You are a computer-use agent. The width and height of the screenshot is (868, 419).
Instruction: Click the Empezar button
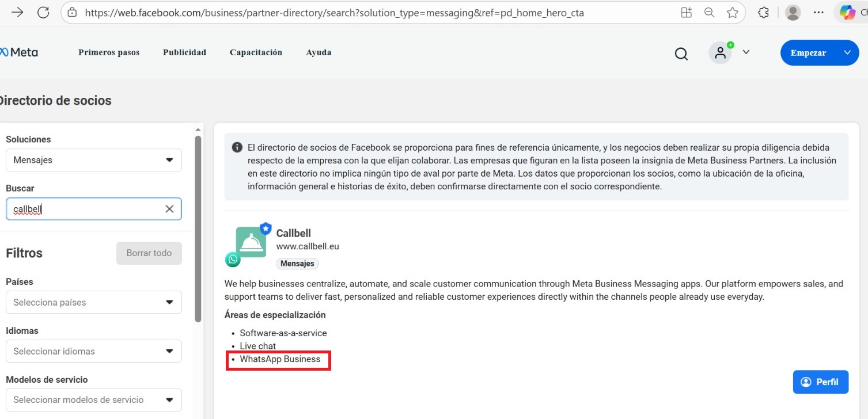click(x=809, y=53)
